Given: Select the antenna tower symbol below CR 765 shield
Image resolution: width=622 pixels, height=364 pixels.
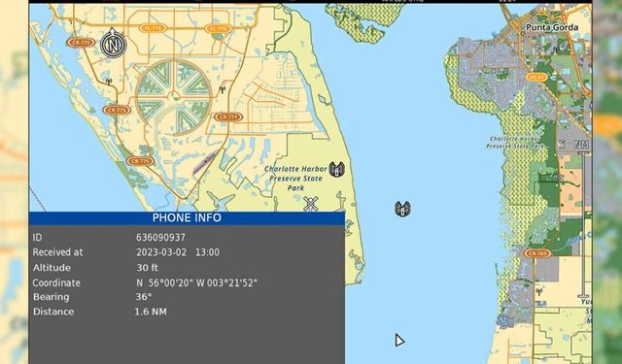Looking at the screenshot, I should tap(538, 293).
